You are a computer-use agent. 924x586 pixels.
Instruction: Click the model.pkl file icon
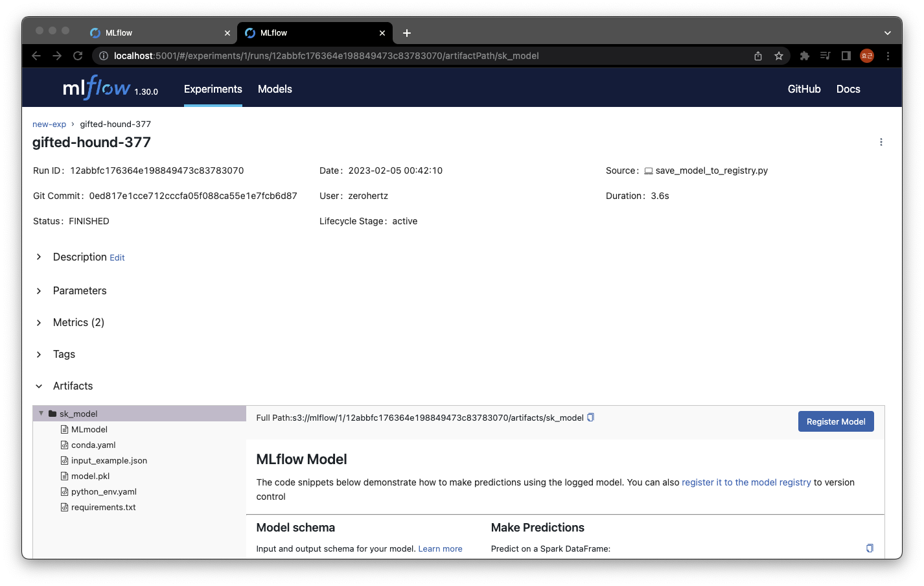point(64,476)
